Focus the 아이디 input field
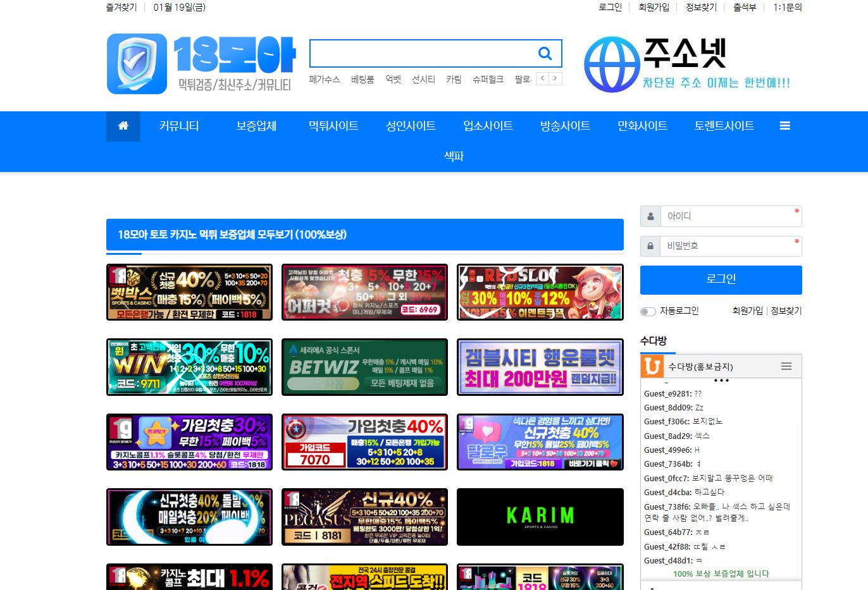Screen dimensions: 868x590 pyautogui.click(x=731, y=216)
